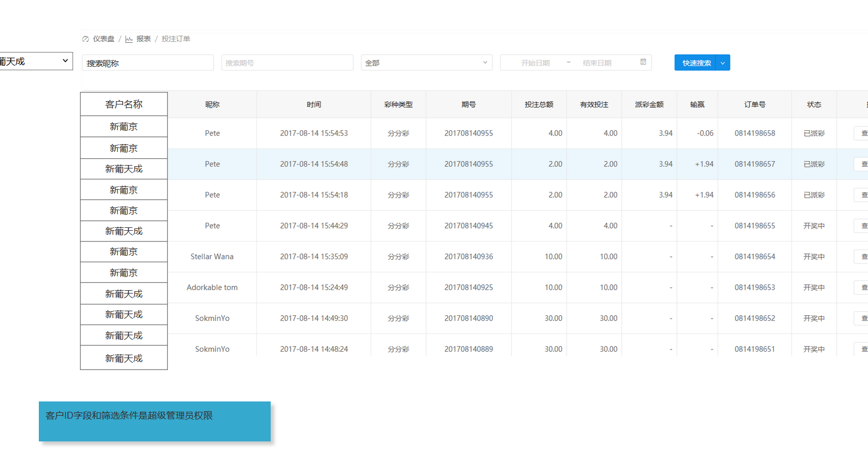Click the 客户名称 column header
The image size is (868, 450).
click(x=124, y=104)
